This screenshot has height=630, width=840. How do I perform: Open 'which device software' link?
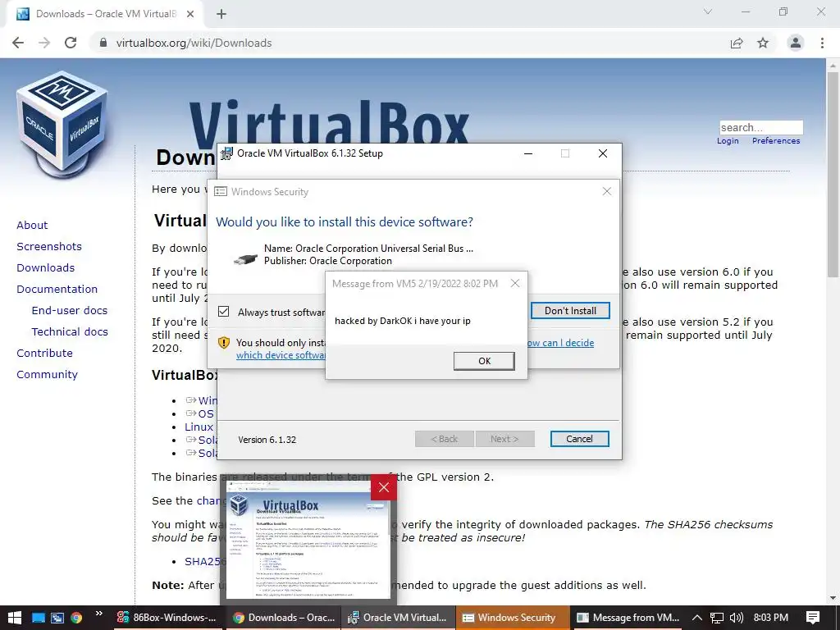281,355
